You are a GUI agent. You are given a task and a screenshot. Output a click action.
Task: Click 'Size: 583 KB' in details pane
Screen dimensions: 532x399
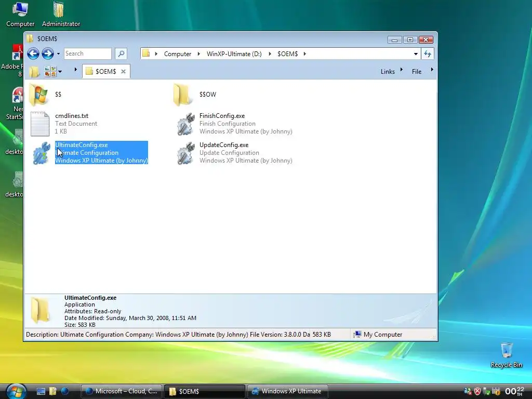[x=79, y=325]
